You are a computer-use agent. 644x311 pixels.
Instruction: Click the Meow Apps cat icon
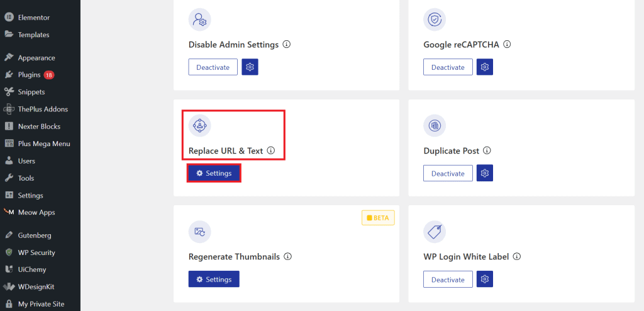9,212
